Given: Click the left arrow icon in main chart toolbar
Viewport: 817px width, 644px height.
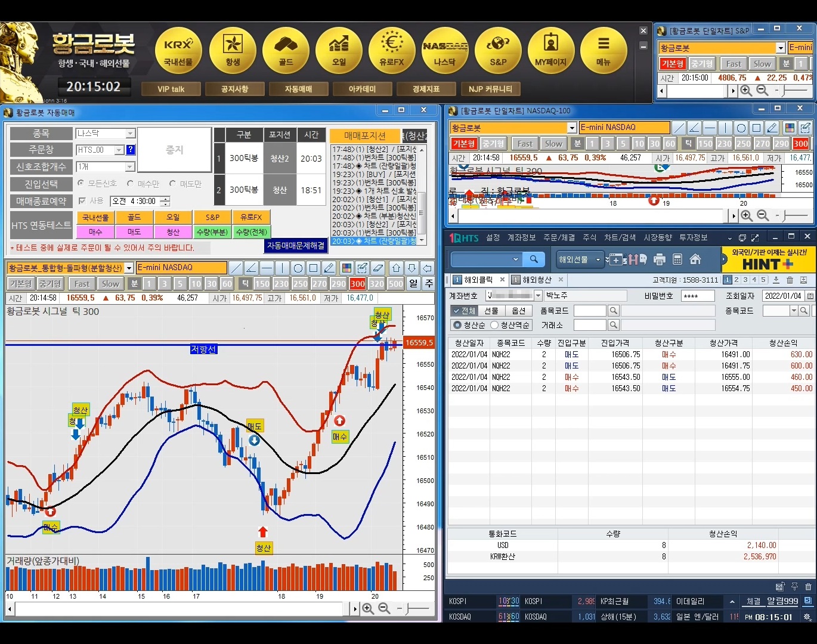Looking at the screenshot, I should (x=427, y=268).
